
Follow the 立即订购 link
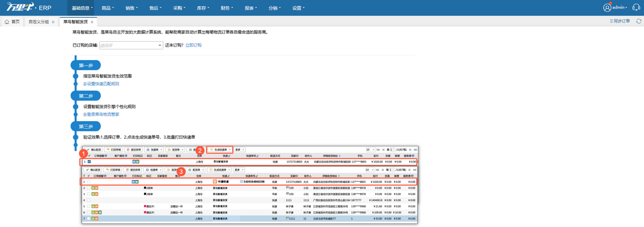click(x=193, y=45)
